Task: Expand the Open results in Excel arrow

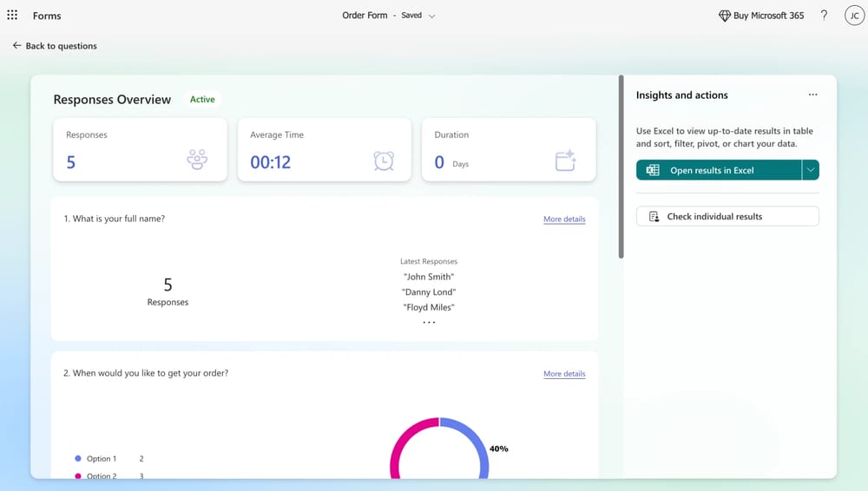Action: tap(810, 170)
